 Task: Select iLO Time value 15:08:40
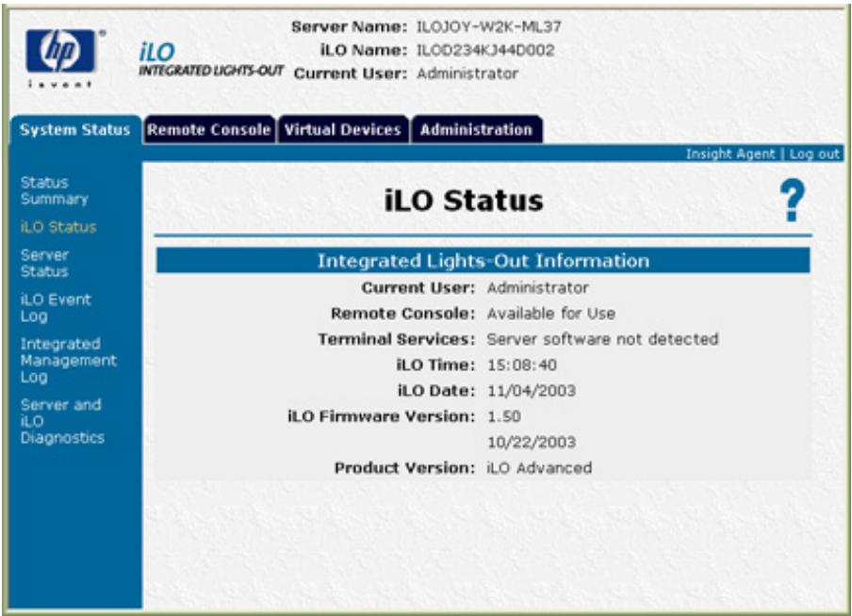point(521,365)
